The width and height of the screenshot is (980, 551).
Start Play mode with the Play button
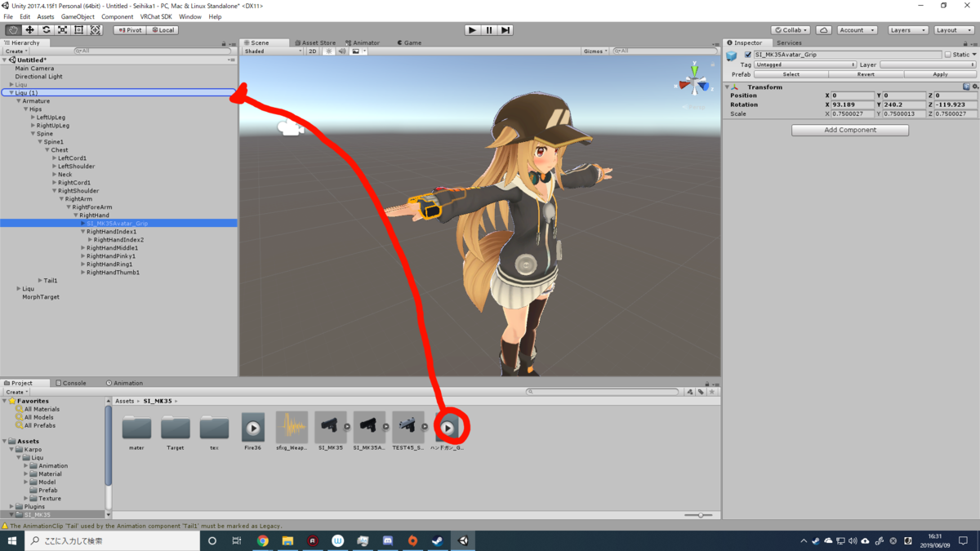pos(472,30)
